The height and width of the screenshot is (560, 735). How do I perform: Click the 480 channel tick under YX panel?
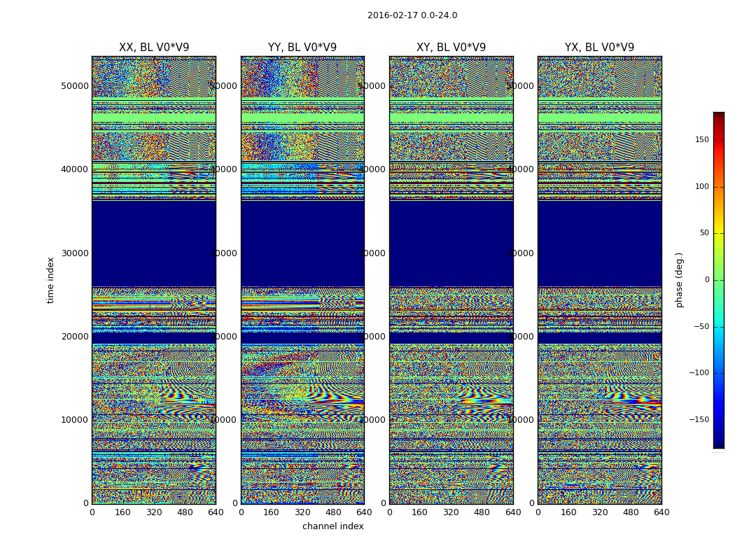pyautogui.click(x=631, y=512)
